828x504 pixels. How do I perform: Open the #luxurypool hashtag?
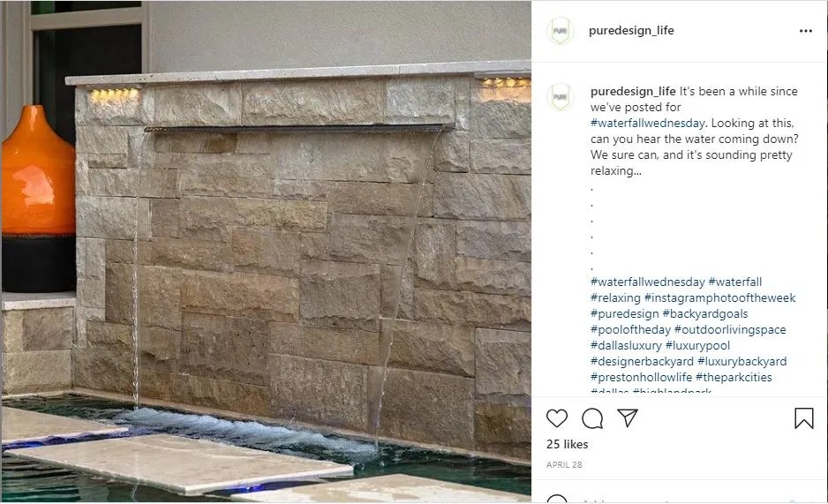point(697,345)
